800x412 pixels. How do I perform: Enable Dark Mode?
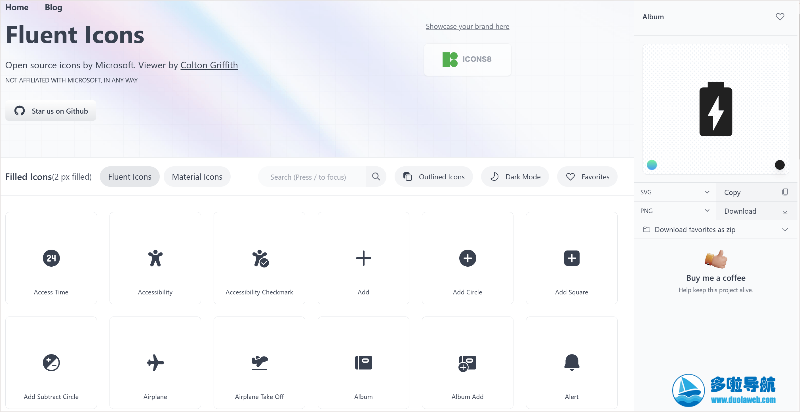pyautogui.click(x=515, y=177)
